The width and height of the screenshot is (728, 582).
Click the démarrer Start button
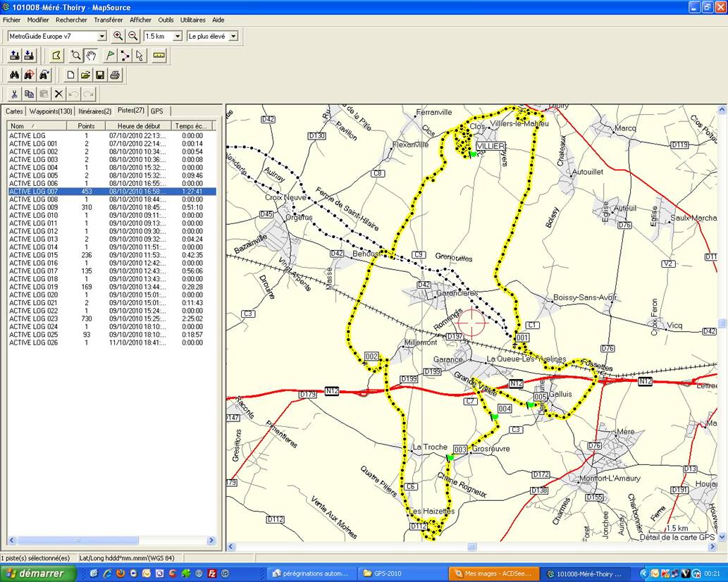(x=38, y=574)
